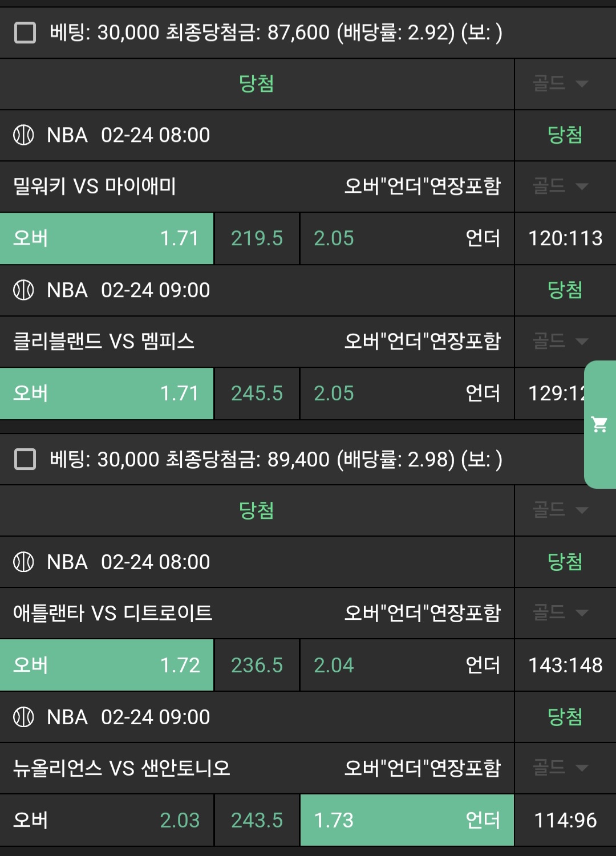
Task: Expand the 골드 dropdown in 뉴올리언스 VS 샌안토니오 row
Action: coord(560,768)
